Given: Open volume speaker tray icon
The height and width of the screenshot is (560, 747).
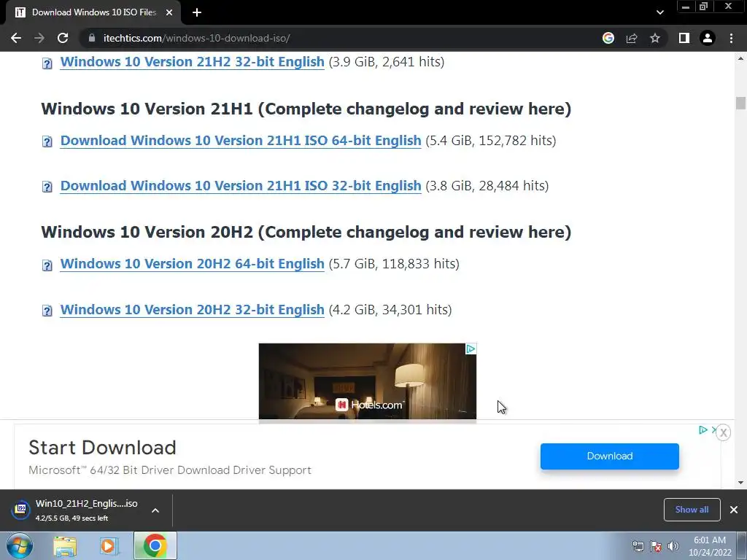Looking at the screenshot, I should click(673, 546).
